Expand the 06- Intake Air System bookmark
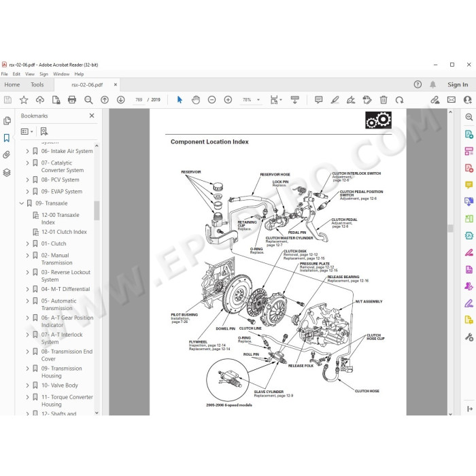476x476 pixels. click(27, 151)
